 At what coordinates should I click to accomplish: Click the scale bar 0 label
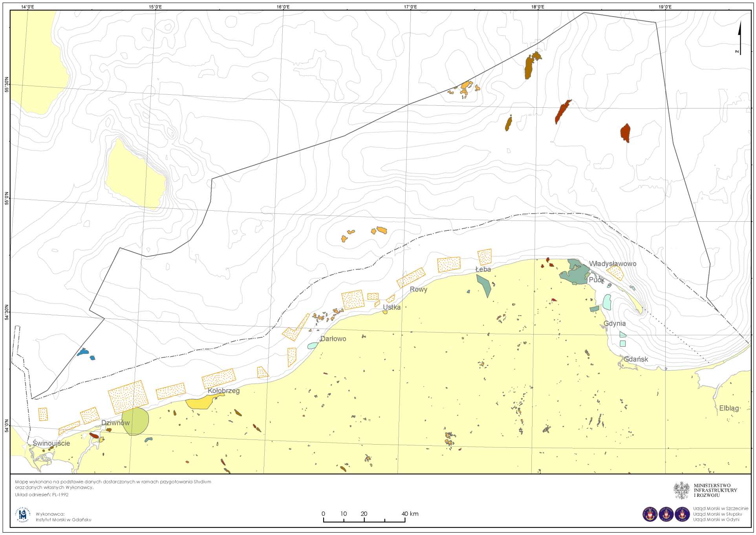323,514
